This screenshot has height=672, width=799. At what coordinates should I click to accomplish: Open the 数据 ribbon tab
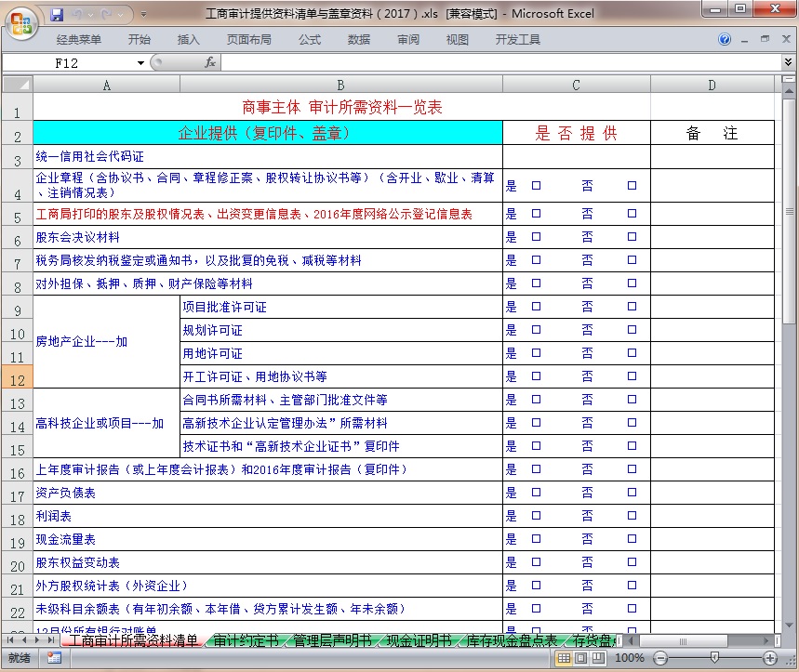pyautogui.click(x=359, y=40)
